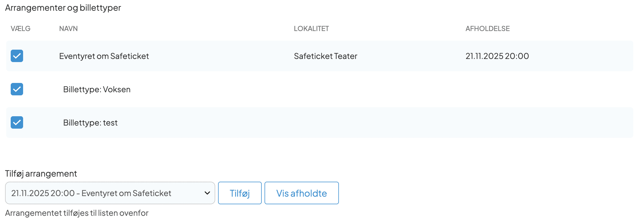This screenshot has width=644, height=224.
Task: Select the LOKALITET column header
Action: (311, 28)
